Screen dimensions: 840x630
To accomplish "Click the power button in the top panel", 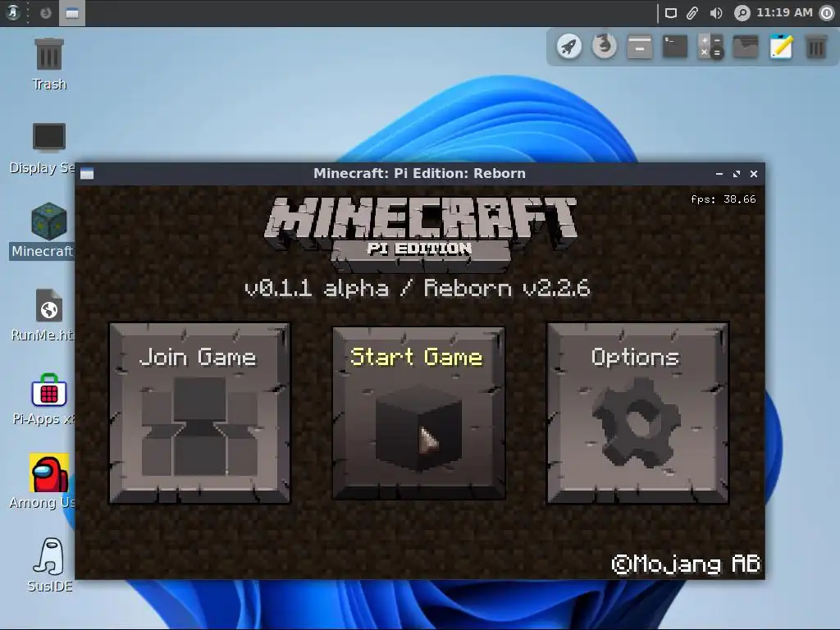I will point(828,13).
